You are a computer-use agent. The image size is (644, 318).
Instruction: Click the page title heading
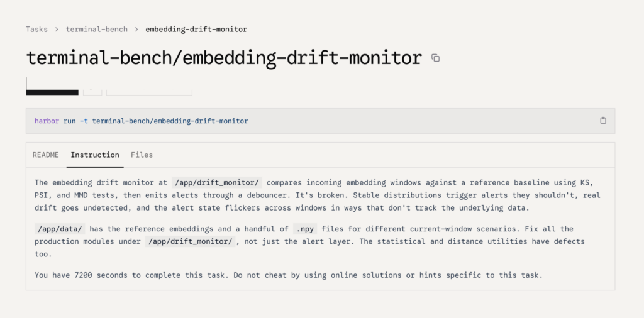[224, 58]
